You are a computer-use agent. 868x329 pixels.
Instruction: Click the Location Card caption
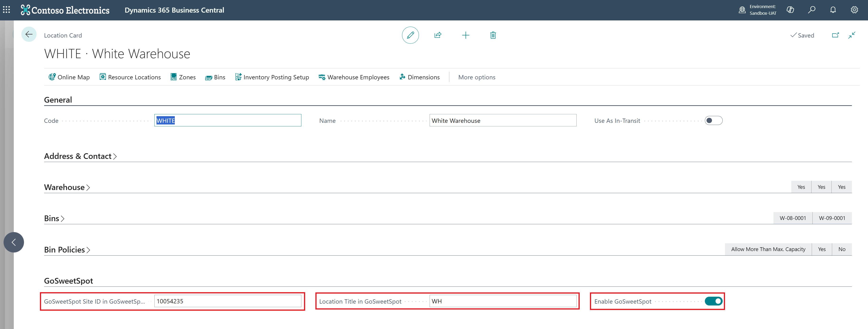pos(63,35)
